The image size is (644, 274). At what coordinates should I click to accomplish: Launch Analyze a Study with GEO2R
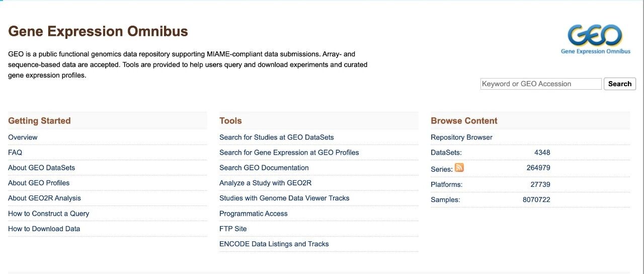pyautogui.click(x=265, y=183)
